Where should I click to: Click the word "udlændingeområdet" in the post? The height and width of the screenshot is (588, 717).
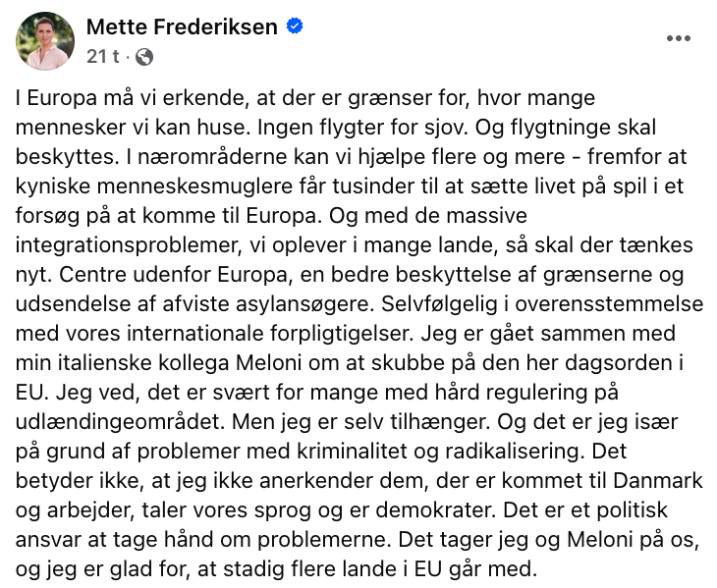tap(108, 430)
